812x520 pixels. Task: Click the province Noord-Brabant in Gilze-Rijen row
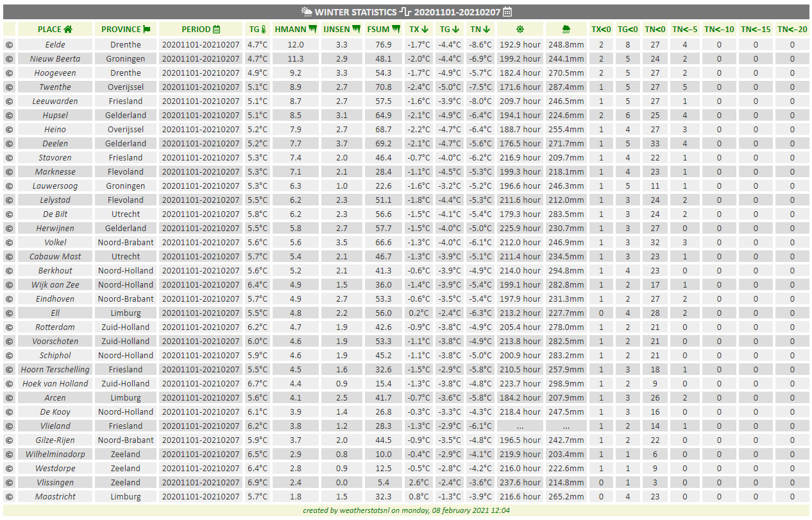click(x=126, y=440)
